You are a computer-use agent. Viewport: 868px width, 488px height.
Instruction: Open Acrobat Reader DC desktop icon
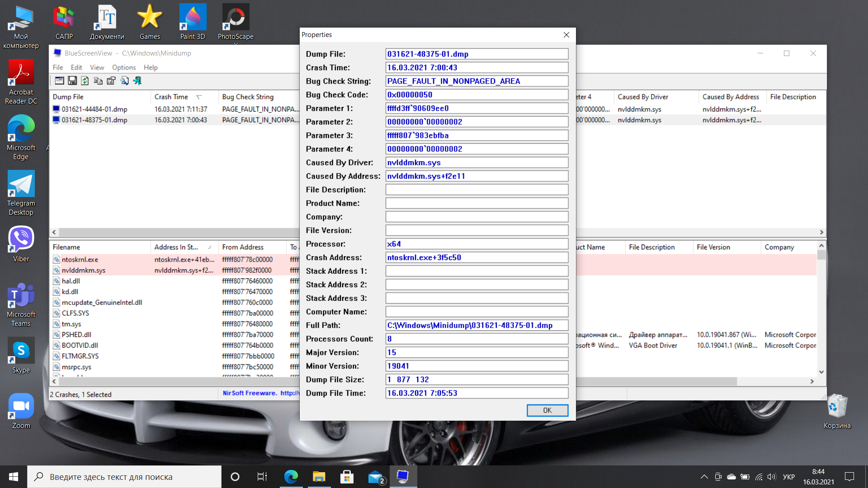coord(21,83)
